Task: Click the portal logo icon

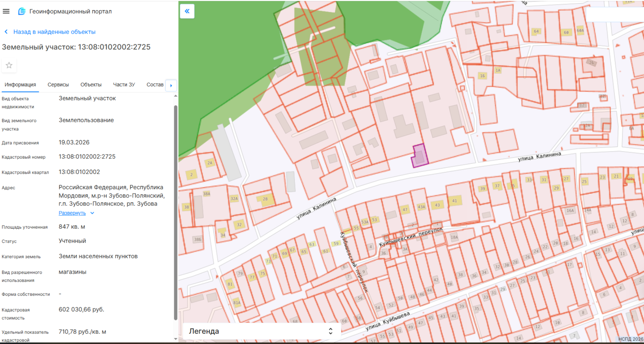Action: point(22,11)
